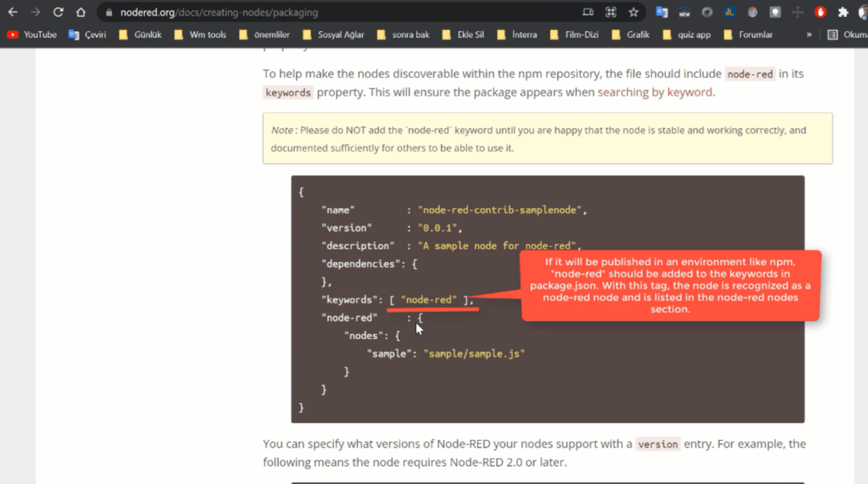868x484 pixels.
Task: Open the blue bar-chart extension
Action: tap(730, 12)
